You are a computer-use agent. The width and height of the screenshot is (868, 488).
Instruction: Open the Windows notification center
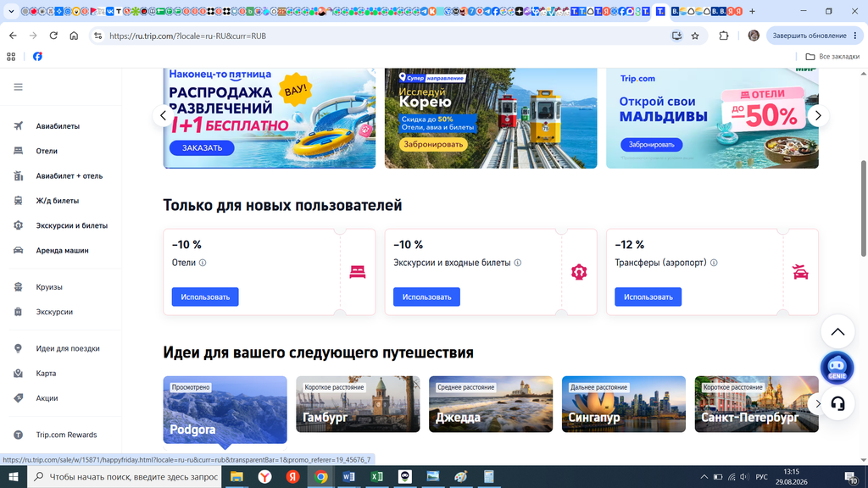[x=852, y=477]
